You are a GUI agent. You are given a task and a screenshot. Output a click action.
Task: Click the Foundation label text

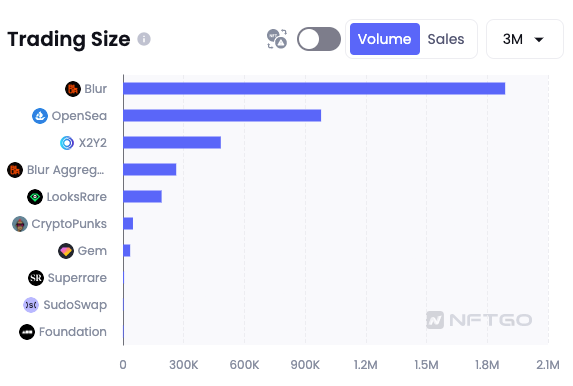coord(73,332)
